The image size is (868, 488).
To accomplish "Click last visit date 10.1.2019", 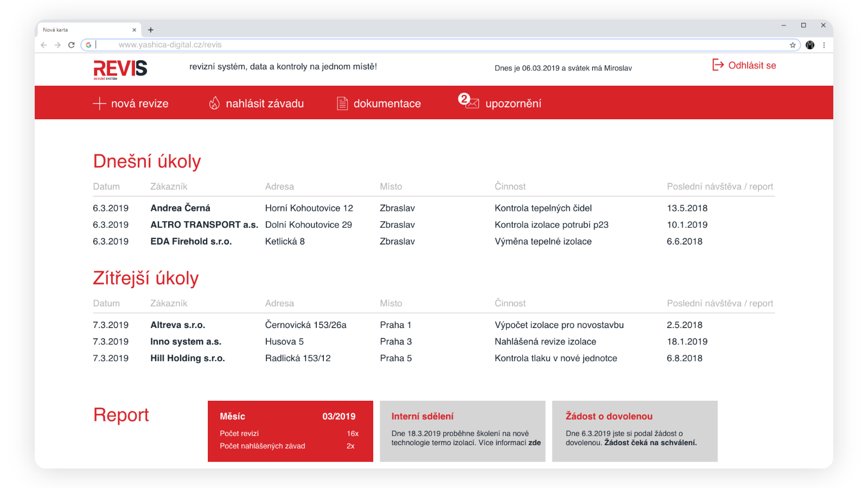I will (x=687, y=224).
